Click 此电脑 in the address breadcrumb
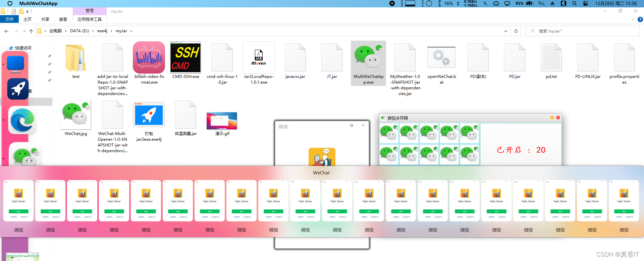Screen dimensions: 644x261 coord(56,31)
